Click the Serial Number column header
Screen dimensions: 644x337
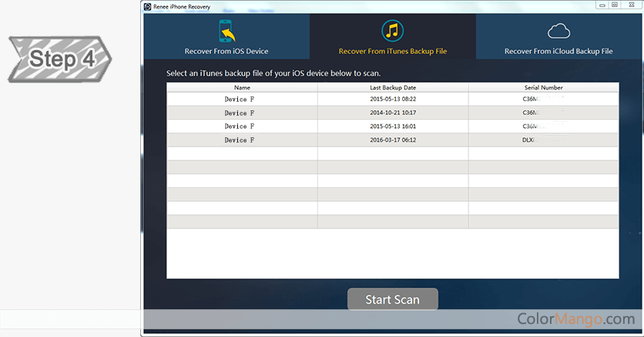pos(542,88)
